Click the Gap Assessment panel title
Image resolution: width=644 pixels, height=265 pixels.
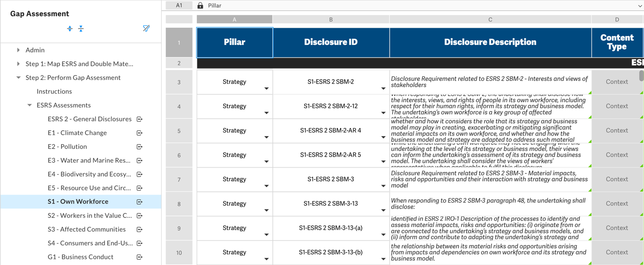[x=40, y=14]
